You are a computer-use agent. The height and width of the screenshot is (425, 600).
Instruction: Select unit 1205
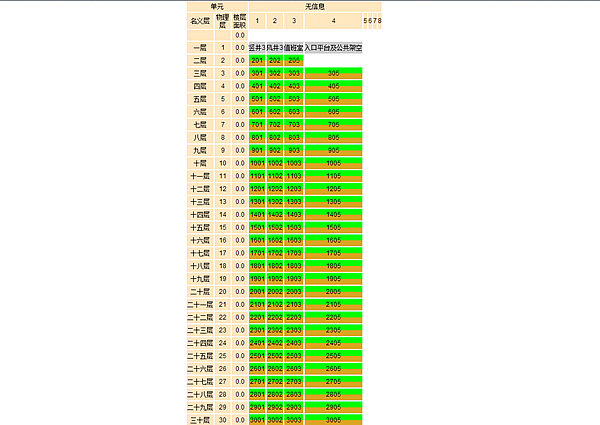(333, 189)
